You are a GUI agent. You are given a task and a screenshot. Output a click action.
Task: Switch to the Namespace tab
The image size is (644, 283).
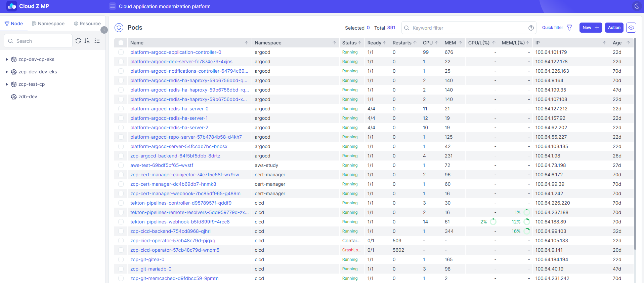click(x=48, y=24)
